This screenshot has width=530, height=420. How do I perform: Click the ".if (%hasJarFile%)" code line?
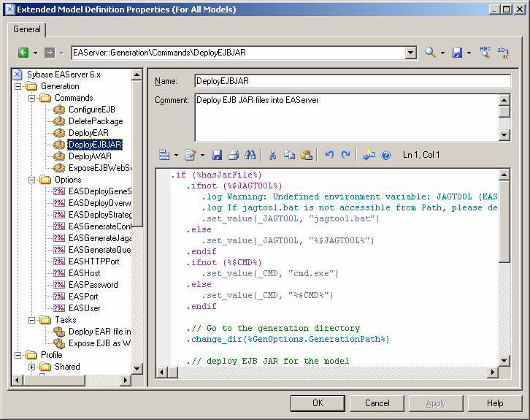coord(216,175)
